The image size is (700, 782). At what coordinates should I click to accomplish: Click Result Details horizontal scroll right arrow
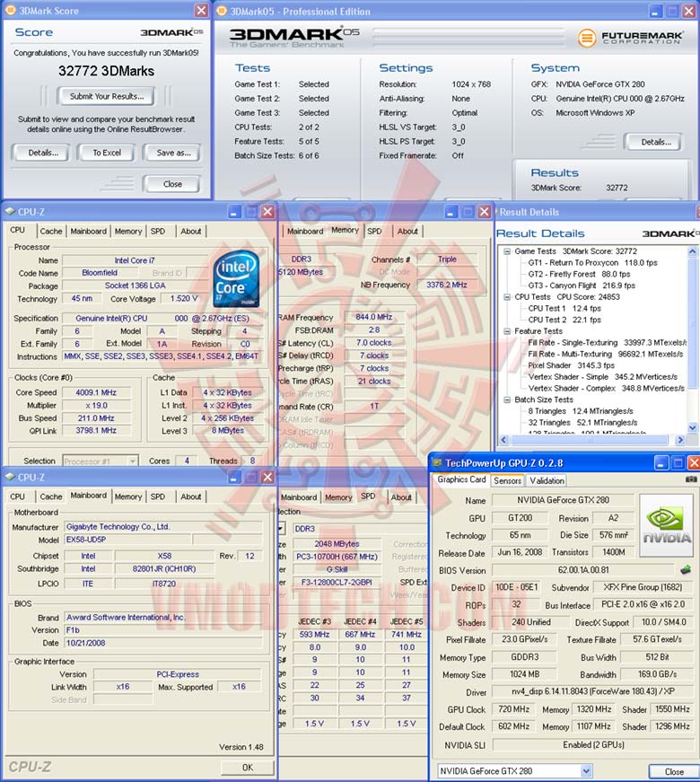click(680, 440)
